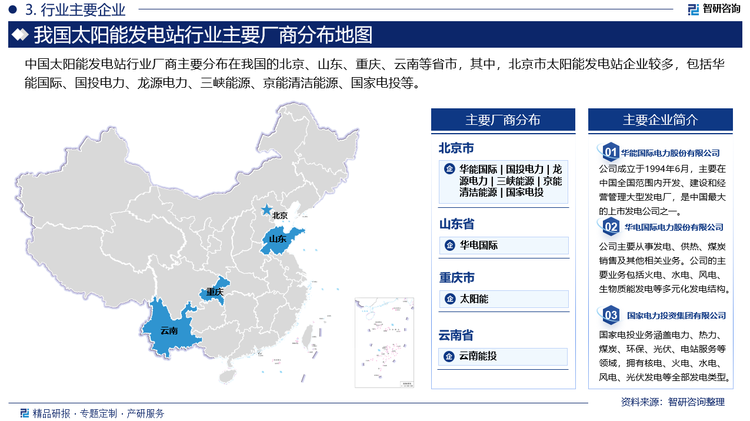
Task: Click the 山东 province on the map
Action: 281,240
